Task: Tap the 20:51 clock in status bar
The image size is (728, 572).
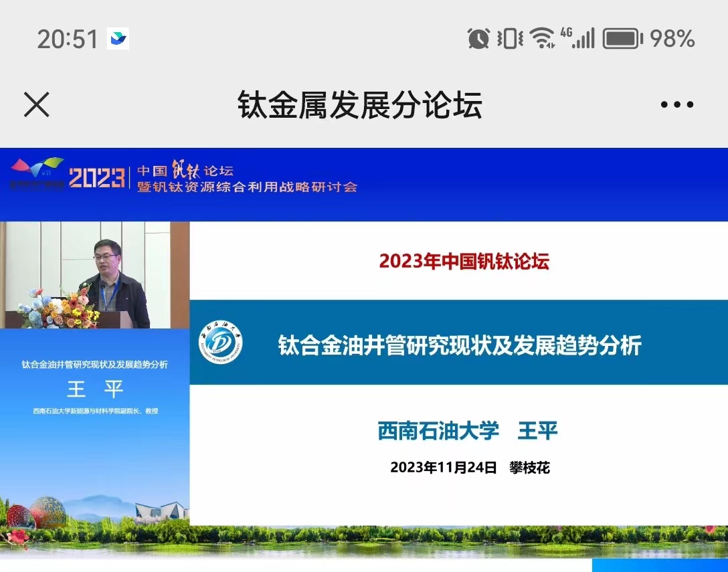Action: 68,39
